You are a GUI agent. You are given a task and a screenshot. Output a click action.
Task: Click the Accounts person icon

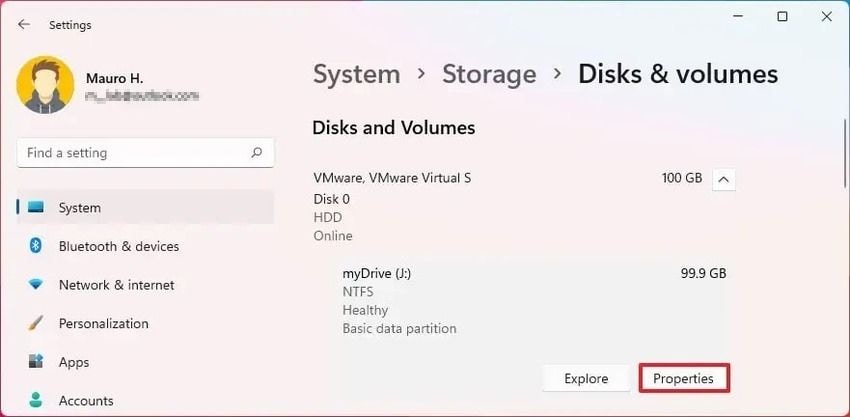(36, 401)
